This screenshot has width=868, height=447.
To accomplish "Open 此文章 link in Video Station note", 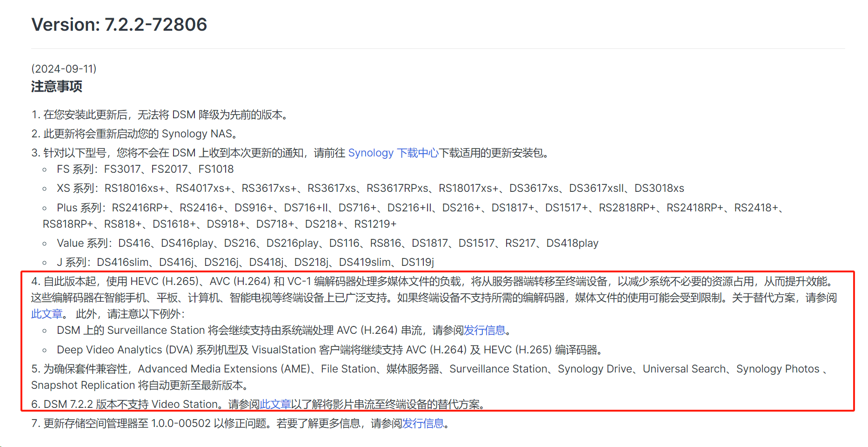I will (x=275, y=404).
